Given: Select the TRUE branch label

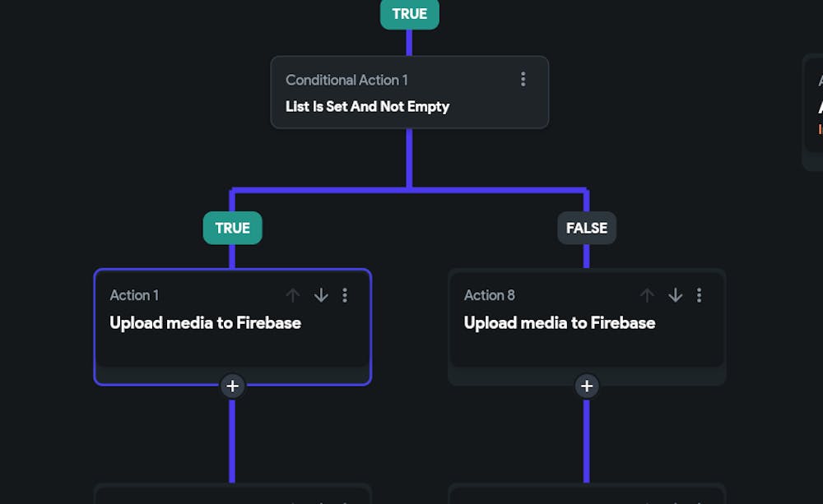Looking at the screenshot, I should [x=232, y=228].
